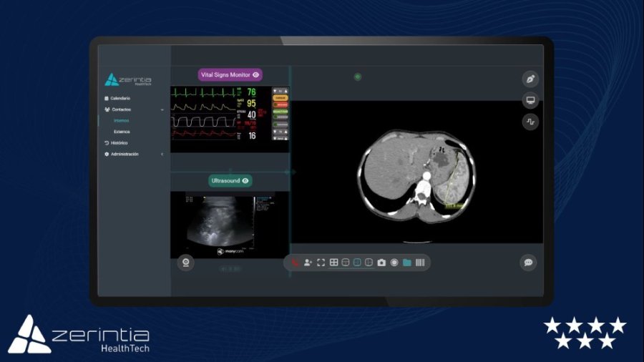Collapse the Contactos menu arrow
The height and width of the screenshot is (362, 644).
tap(162, 109)
